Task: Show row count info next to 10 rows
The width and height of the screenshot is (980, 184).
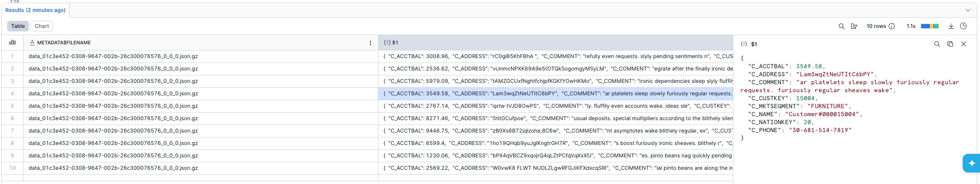Action: (892, 26)
